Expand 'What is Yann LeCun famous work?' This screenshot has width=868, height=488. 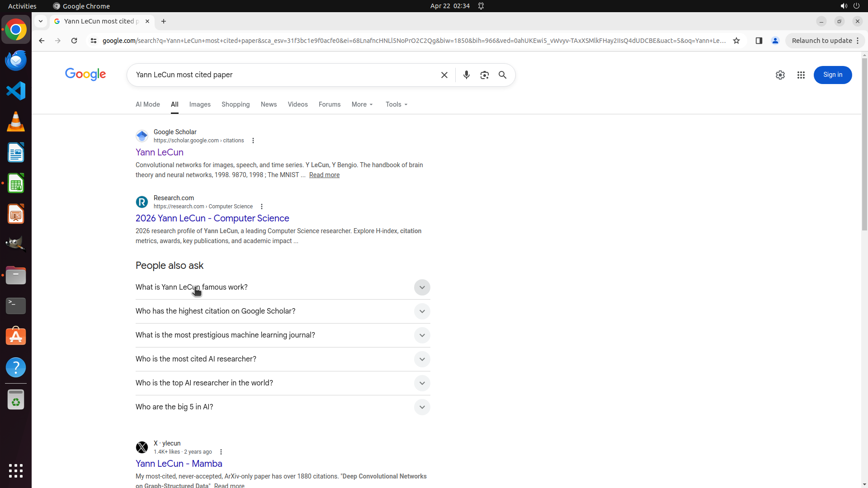click(x=422, y=287)
